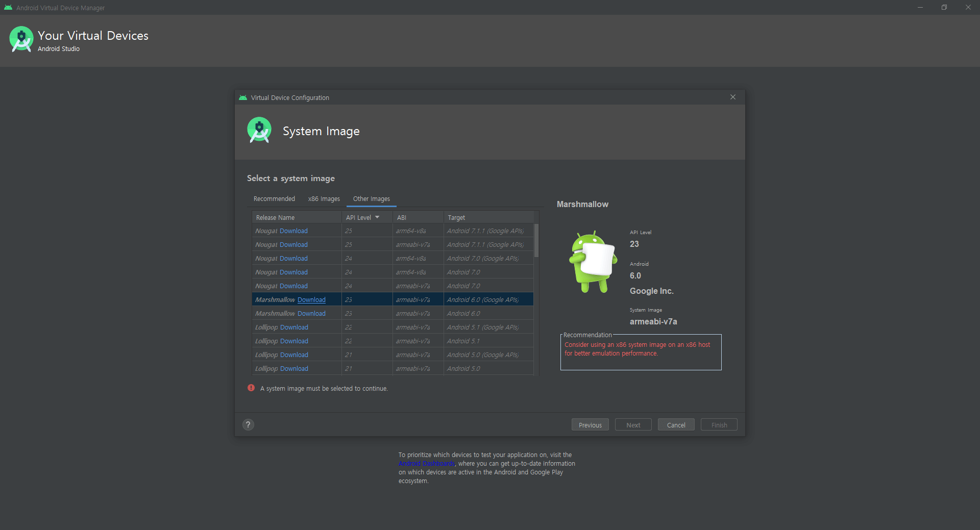Download Lollipop plain Android 5.0 image

pos(294,369)
